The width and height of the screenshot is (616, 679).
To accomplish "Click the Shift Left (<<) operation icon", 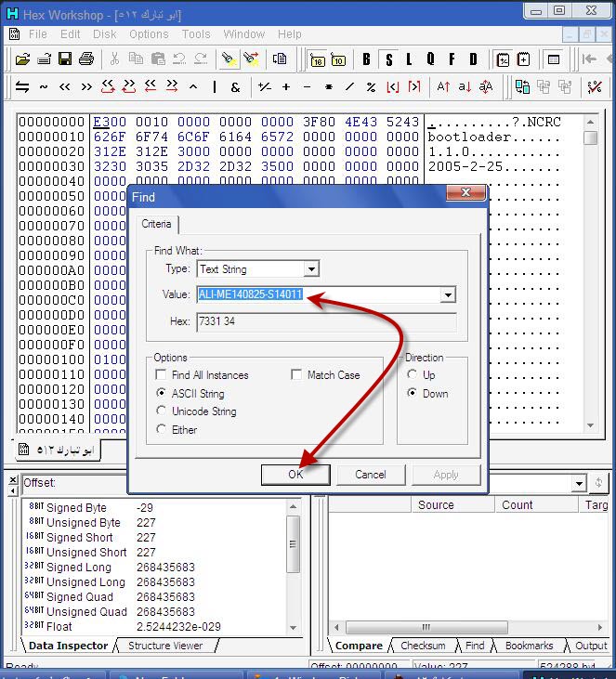I will pos(65,87).
